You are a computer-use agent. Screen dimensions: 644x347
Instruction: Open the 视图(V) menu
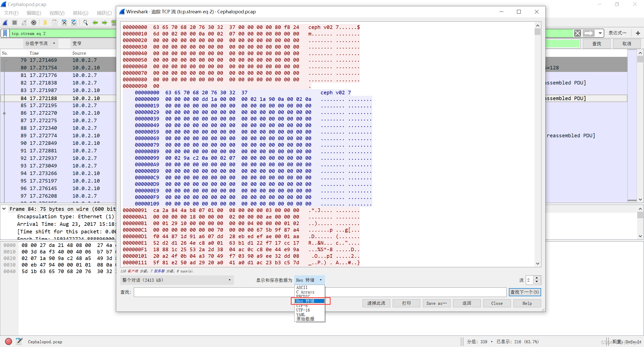point(57,13)
